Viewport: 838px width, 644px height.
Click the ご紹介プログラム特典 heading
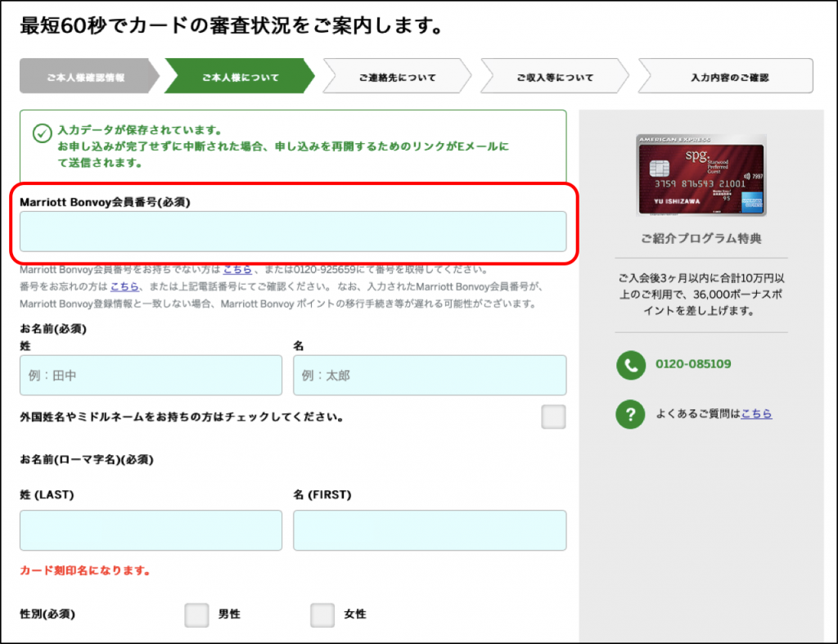(701, 238)
